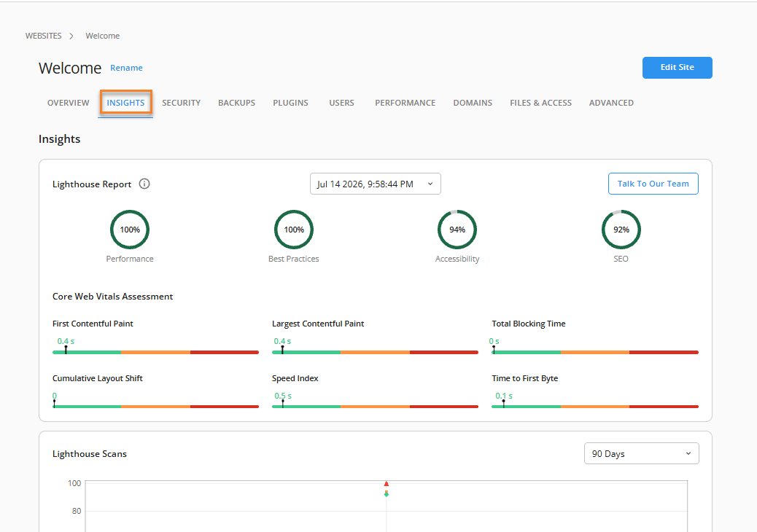Click the green diamond marker on scans chart

point(387,494)
